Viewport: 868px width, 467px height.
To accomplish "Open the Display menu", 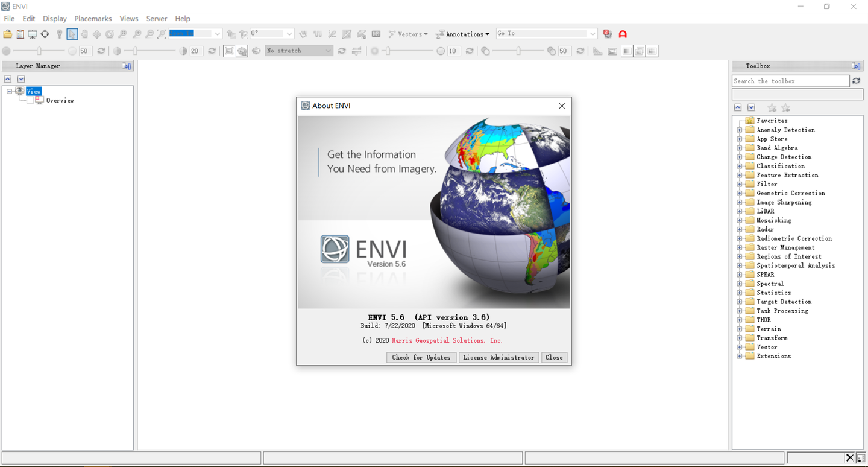I will point(55,19).
